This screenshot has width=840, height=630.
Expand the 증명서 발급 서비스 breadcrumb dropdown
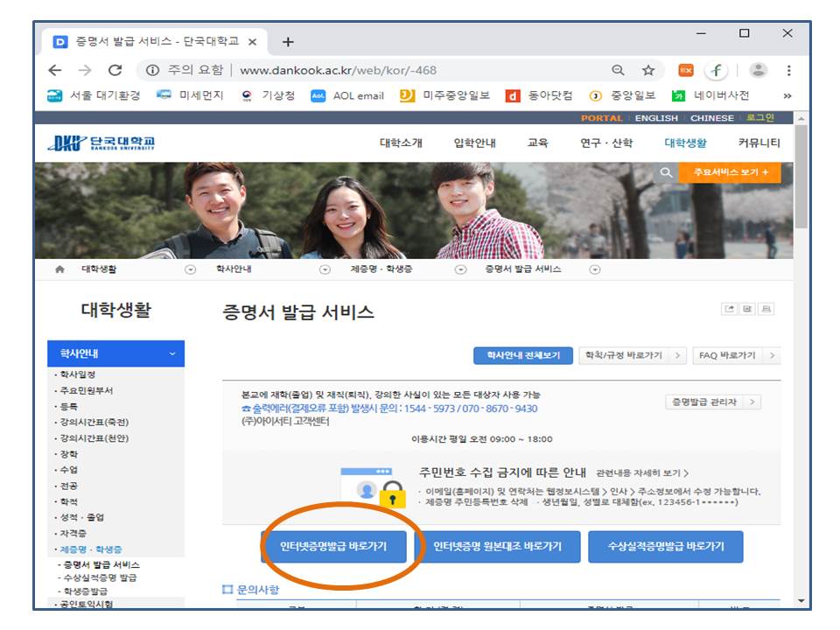[595, 269]
